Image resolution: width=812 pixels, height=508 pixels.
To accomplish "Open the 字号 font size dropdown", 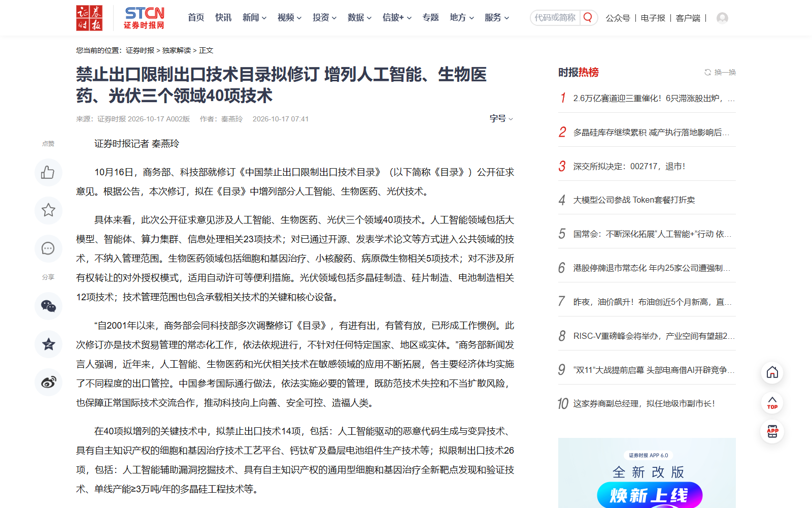I will coord(501,118).
